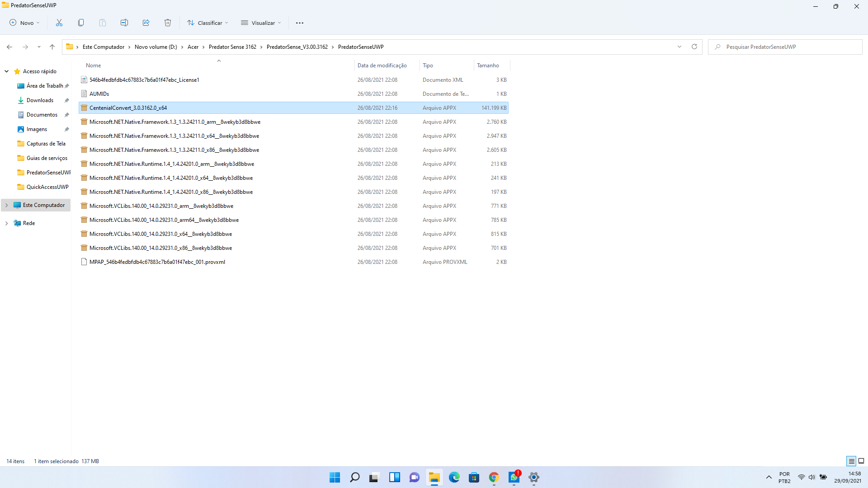Image resolution: width=868 pixels, height=488 pixels.
Task: Navigate to Predator Sense 3162 breadcrumb
Action: pyautogui.click(x=232, y=47)
